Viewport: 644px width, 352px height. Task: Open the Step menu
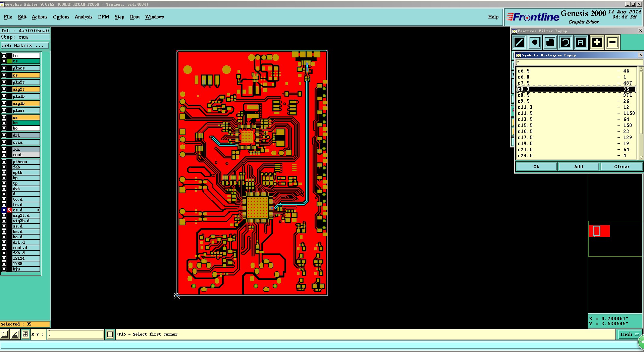[x=119, y=17]
